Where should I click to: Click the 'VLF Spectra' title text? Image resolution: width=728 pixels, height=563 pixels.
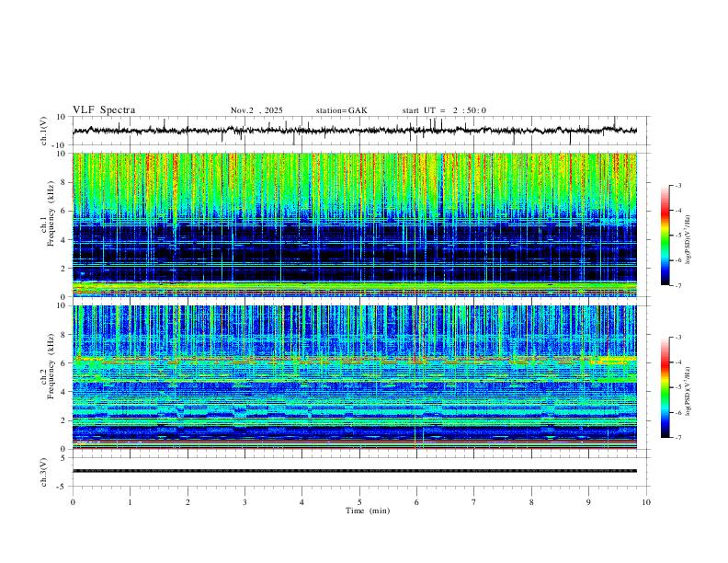pos(104,110)
